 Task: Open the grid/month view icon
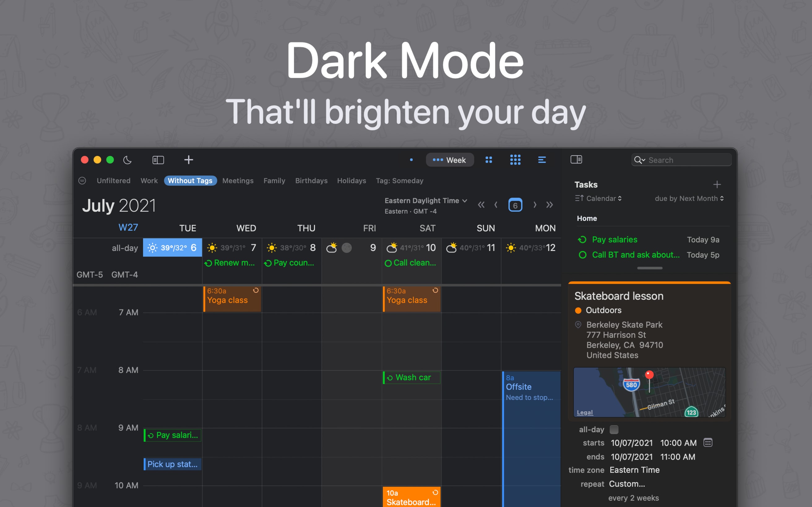pyautogui.click(x=514, y=160)
